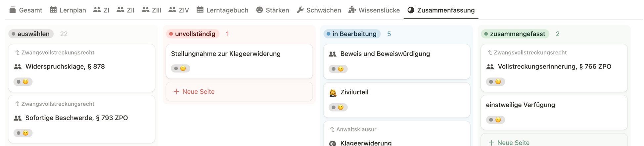Open Zwangsvollstreckungsrecht parent link above Vollstreckungserinnerung
The height and width of the screenshot is (146, 644).
tap(530, 53)
